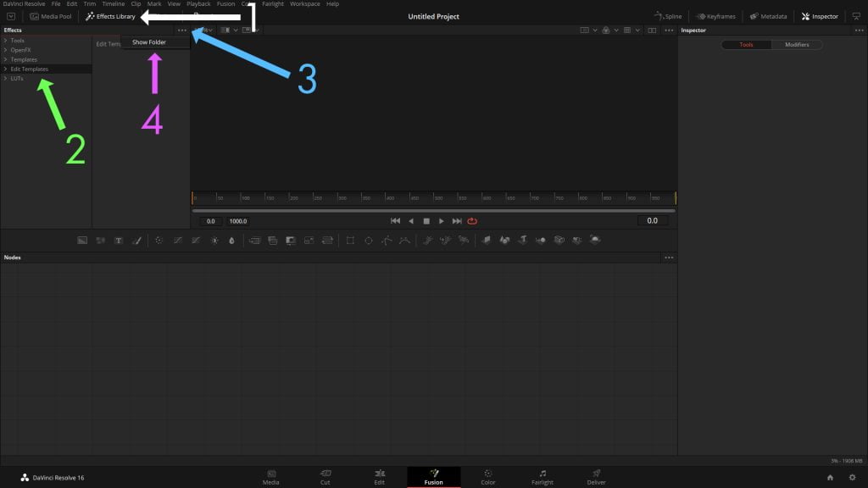This screenshot has height=488, width=868.
Task: Choose Show Folder from context menu
Action: [149, 42]
